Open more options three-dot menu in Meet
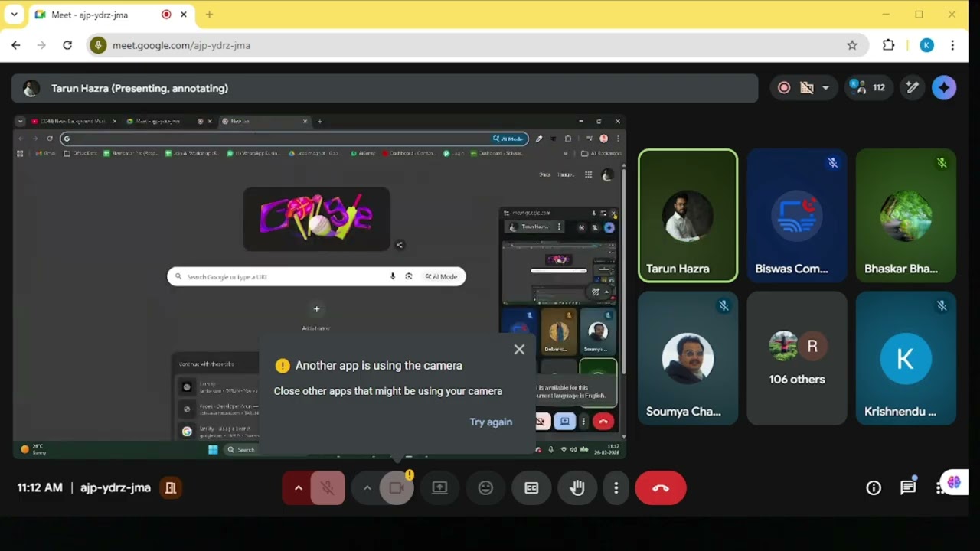Screen dimensions: 980x551 tap(616, 487)
